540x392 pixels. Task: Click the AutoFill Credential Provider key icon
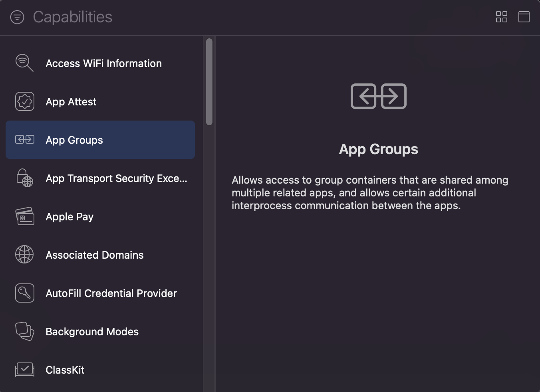click(x=25, y=293)
